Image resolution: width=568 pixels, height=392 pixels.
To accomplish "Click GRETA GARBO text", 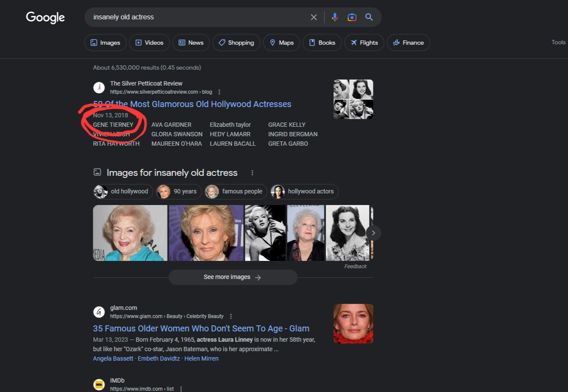I will coord(288,144).
